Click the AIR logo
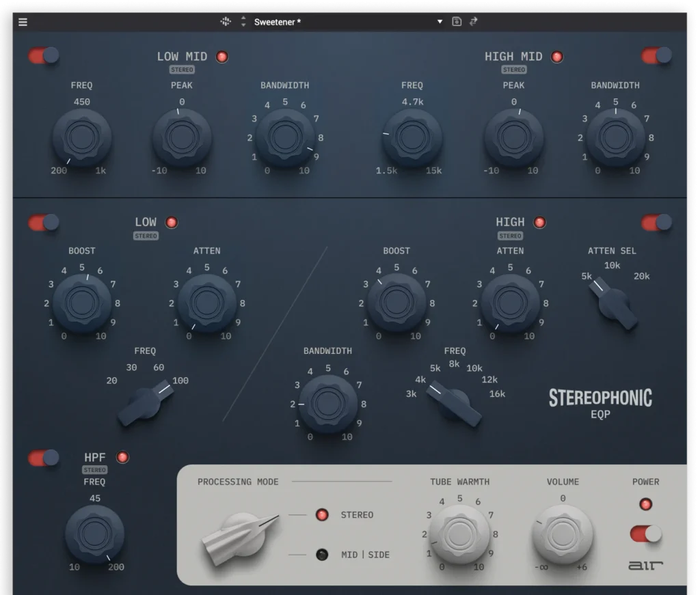Viewport: 700px width, 595px height. pos(645,566)
